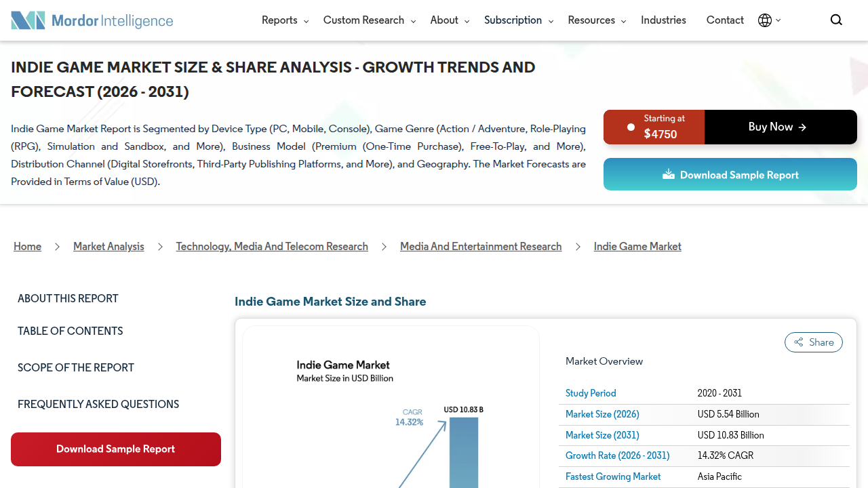Open the About dropdown
The image size is (868, 488).
(x=450, y=20)
